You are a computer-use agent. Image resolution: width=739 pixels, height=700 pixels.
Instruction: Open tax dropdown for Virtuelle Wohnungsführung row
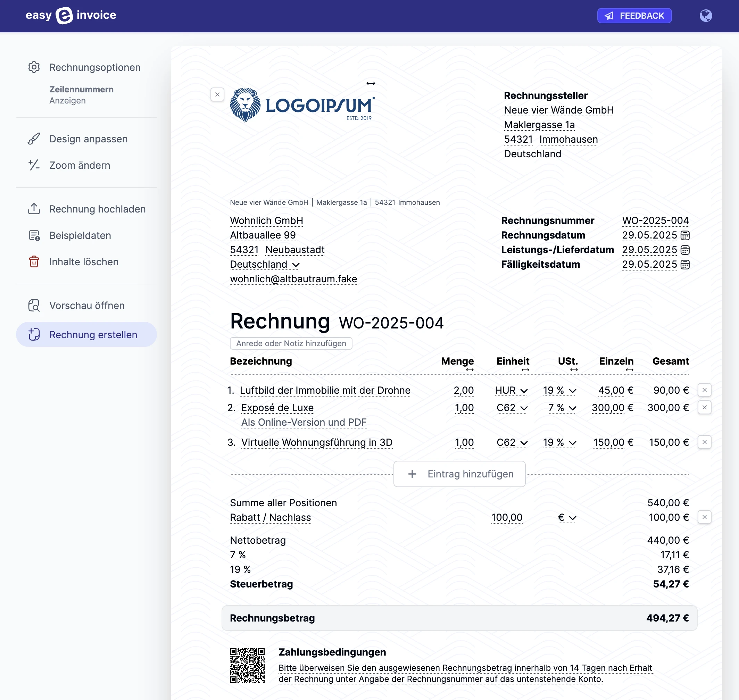pos(559,442)
